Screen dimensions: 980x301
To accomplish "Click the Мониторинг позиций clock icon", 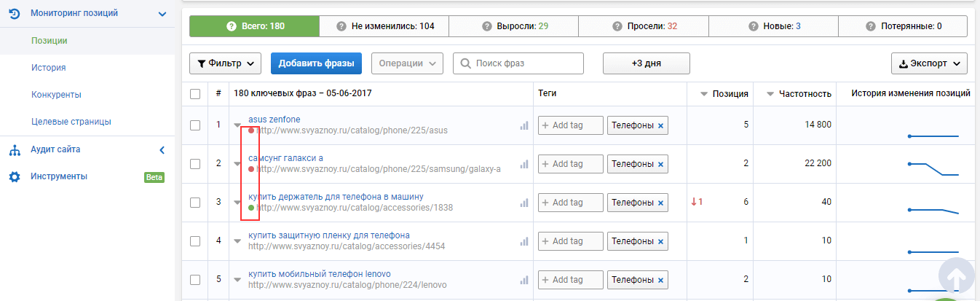I will tap(14, 13).
